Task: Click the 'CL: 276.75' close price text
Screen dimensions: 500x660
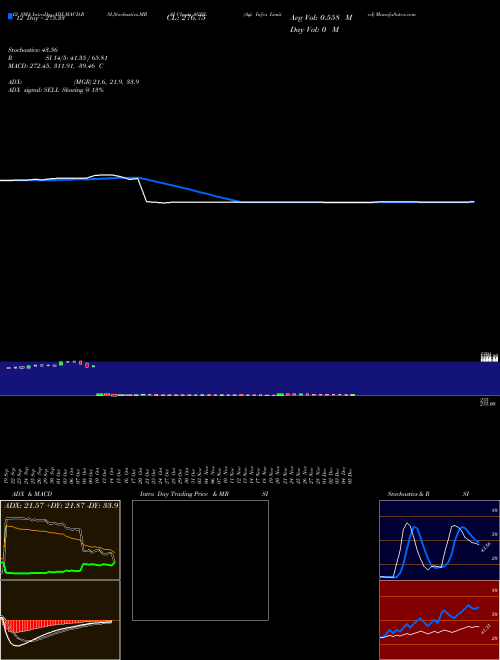Action: coord(186,18)
